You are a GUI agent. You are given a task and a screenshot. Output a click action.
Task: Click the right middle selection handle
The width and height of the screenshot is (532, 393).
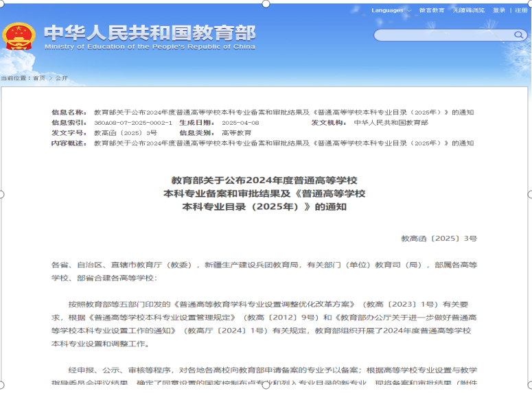(x=530, y=194)
